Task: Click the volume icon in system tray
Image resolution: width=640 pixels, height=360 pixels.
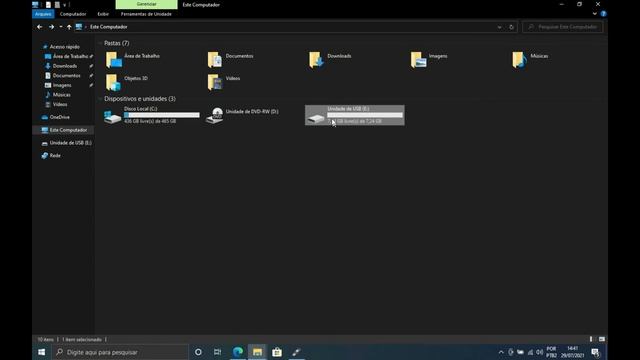Action: point(540,352)
